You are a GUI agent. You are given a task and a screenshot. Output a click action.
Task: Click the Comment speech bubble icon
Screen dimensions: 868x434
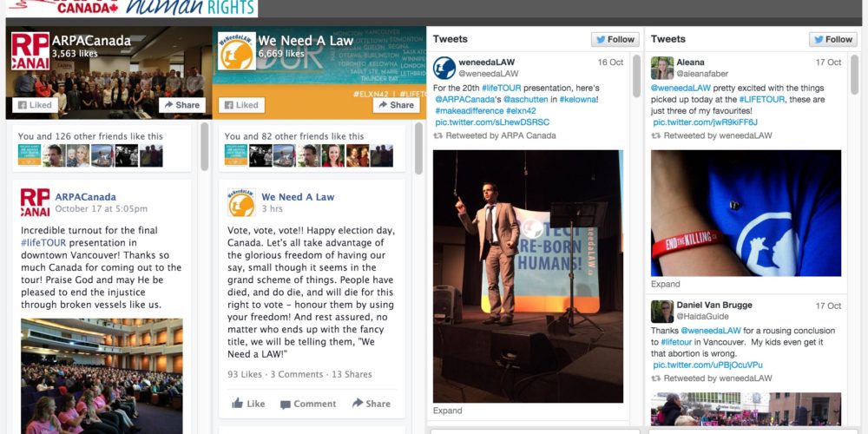(286, 404)
